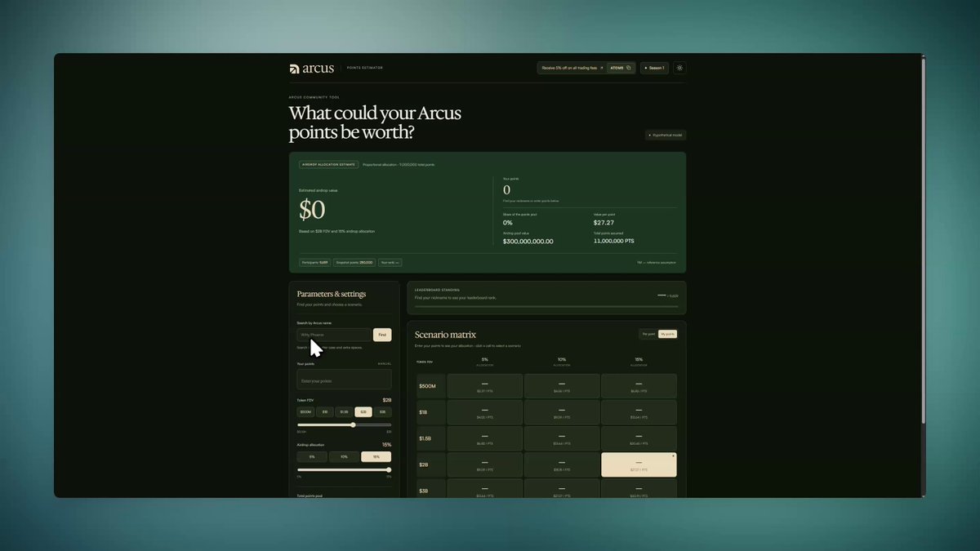Click the Your points input field
This screenshot has height=551, width=980.
click(x=344, y=380)
